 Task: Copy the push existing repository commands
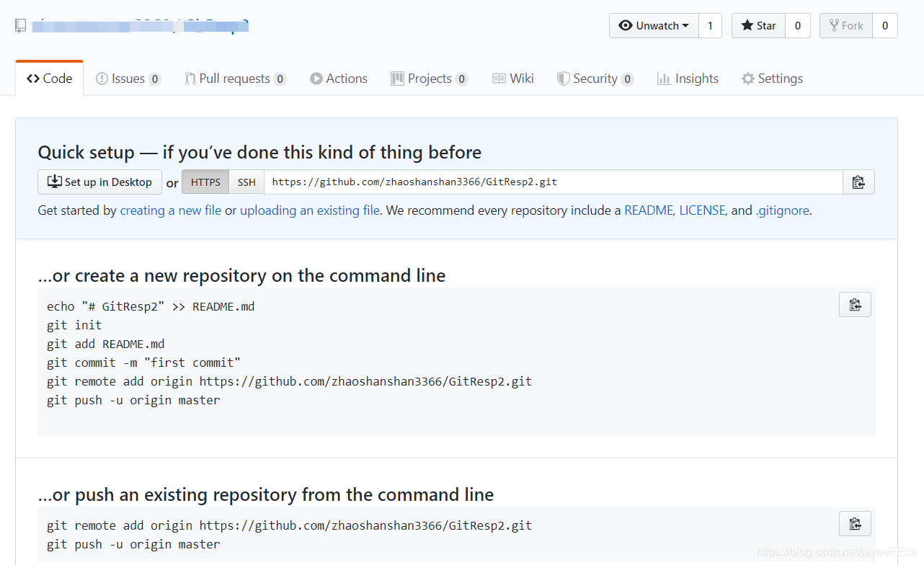855,524
